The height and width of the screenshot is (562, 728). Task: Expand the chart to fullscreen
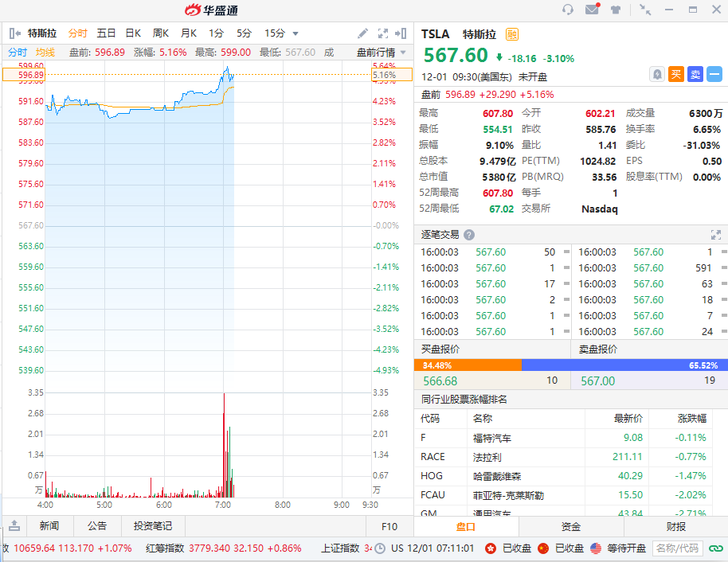pos(382,33)
